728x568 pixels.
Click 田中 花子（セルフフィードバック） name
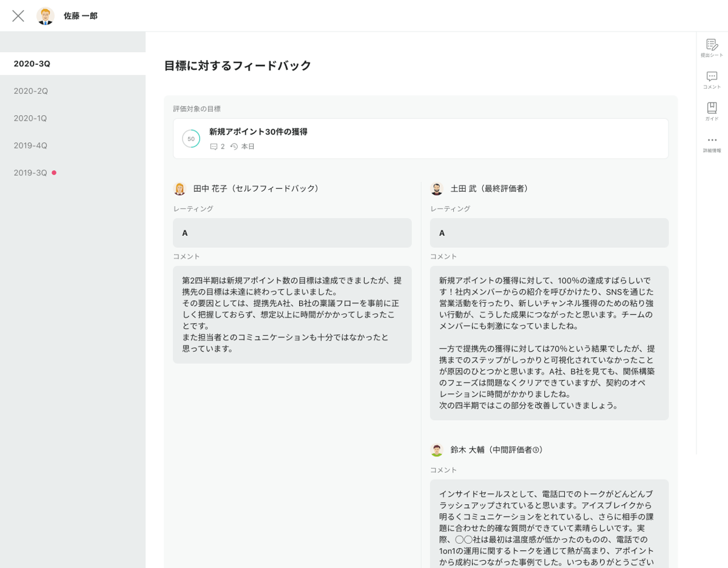click(x=256, y=189)
